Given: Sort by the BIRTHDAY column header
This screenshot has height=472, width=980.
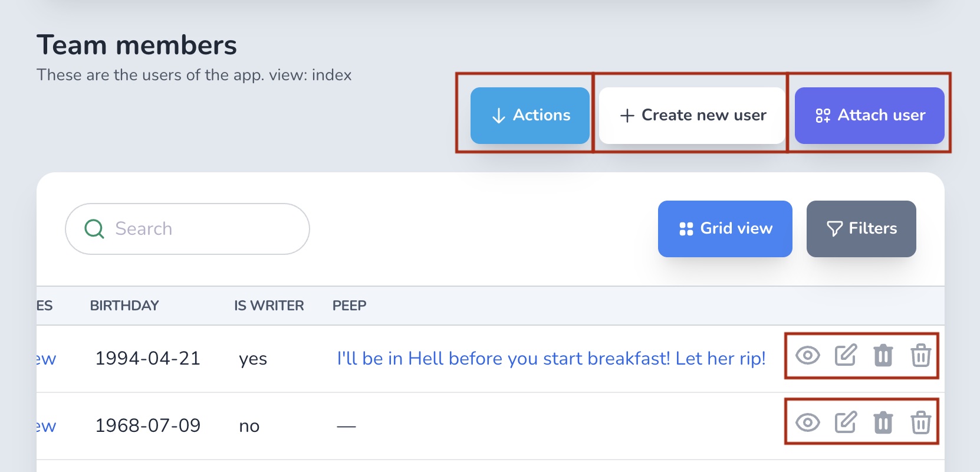Looking at the screenshot, I should [124, 306].
